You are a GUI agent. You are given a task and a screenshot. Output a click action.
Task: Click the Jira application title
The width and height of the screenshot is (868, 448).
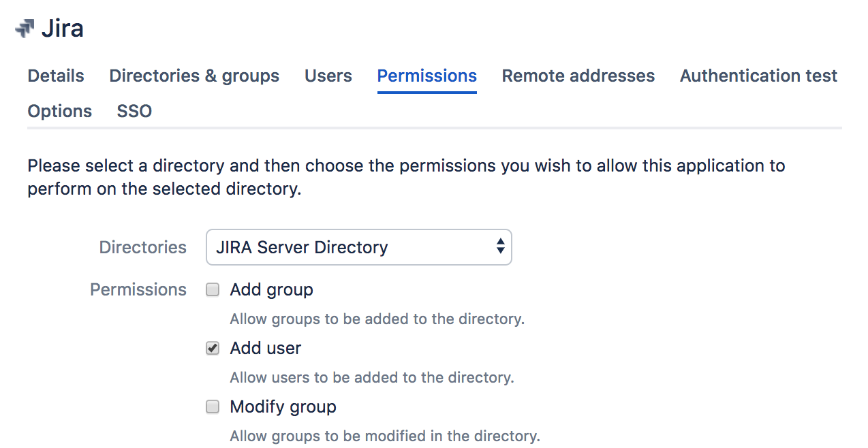tap(63, 29)
